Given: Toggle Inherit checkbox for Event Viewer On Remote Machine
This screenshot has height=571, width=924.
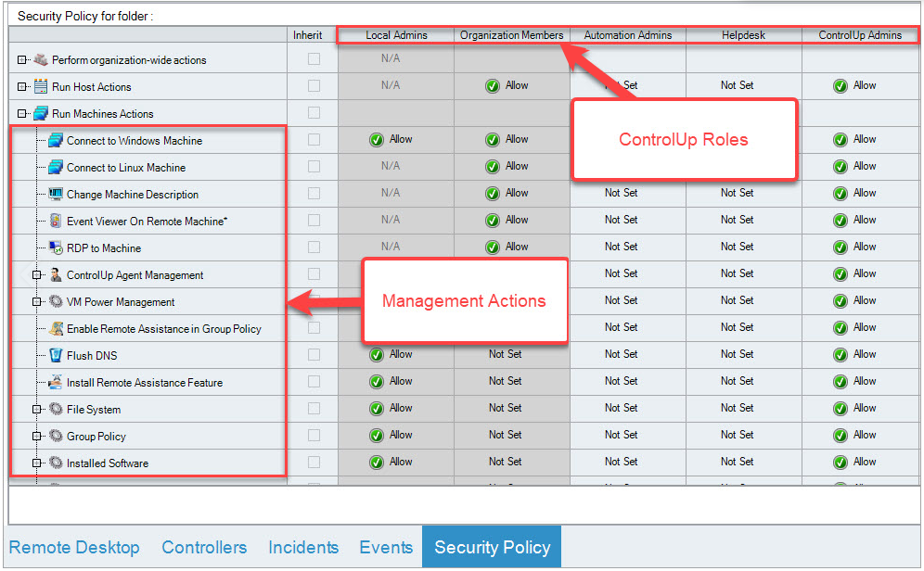Looking at the screenshot, I should click(x=314, y=221).
